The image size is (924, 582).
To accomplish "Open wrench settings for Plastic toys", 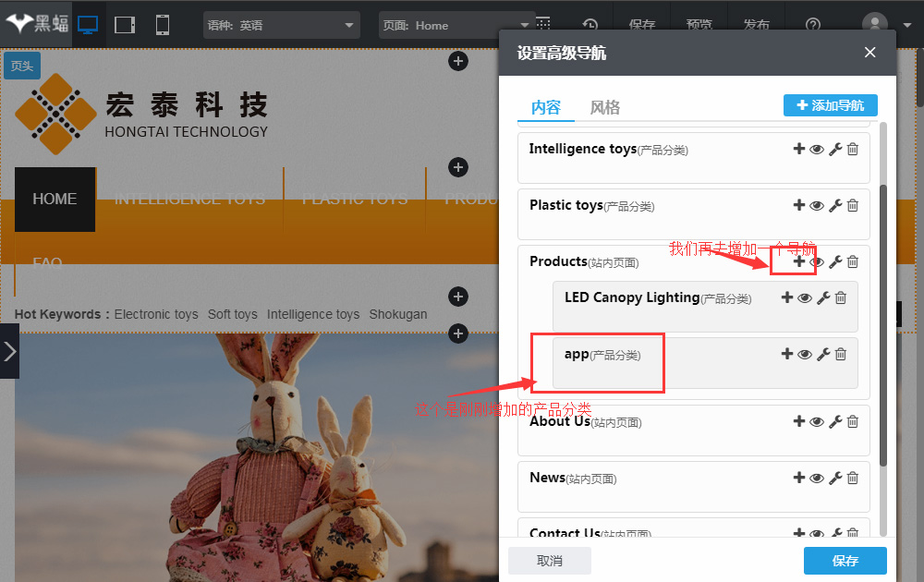I will click(x=835, y=205).
